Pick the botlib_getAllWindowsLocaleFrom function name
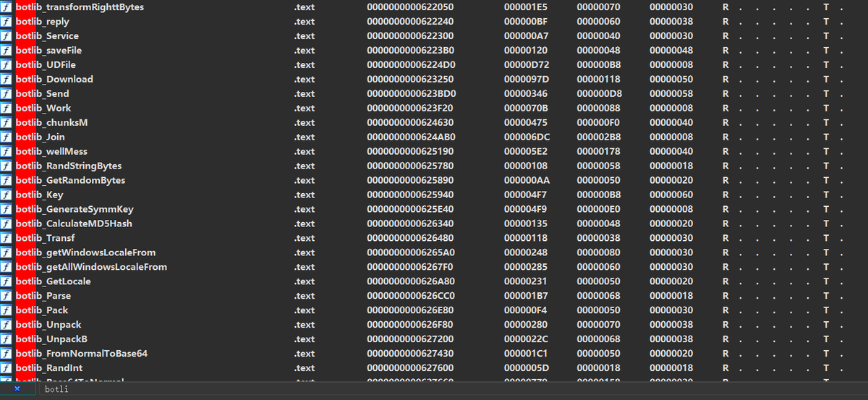 click(91, 267)
